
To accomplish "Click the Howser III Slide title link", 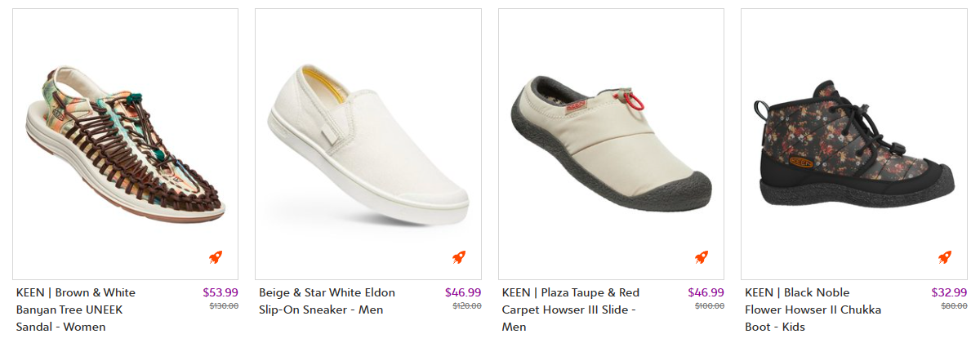I will [x=570, y=310].
